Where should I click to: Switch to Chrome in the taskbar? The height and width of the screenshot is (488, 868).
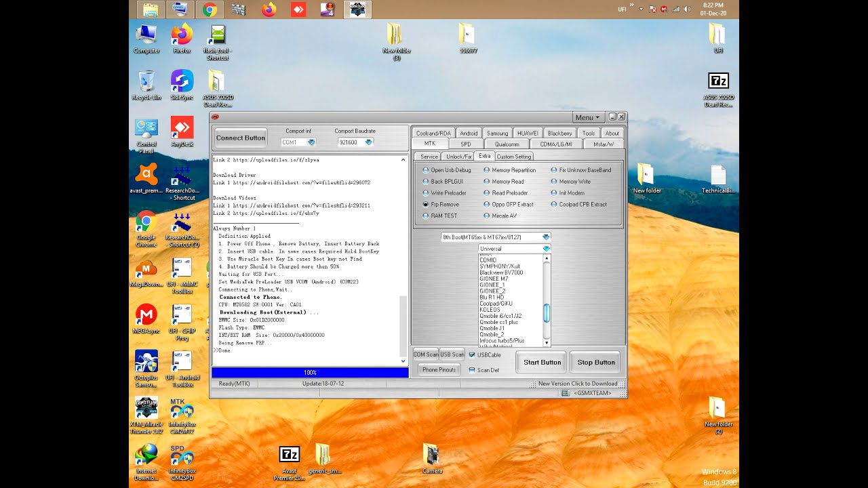point(210,9)
